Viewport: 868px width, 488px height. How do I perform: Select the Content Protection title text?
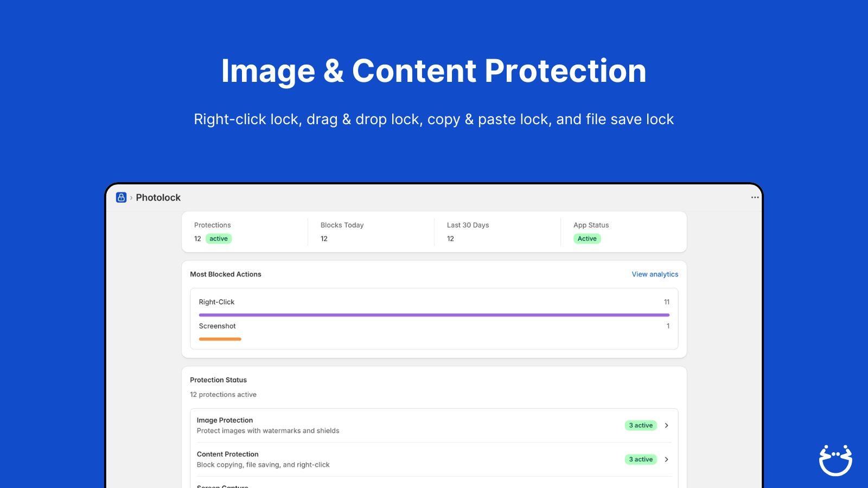pyautogui.click(x=227, y=454)
